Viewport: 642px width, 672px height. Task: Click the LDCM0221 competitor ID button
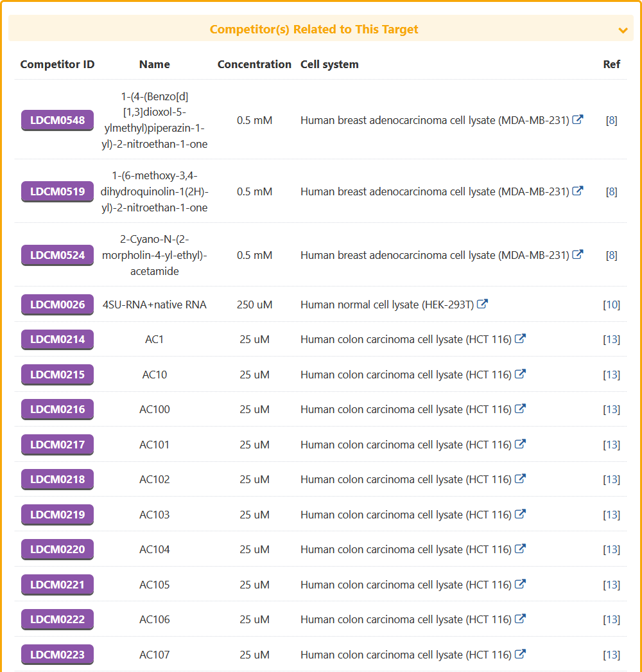point(57,585)
